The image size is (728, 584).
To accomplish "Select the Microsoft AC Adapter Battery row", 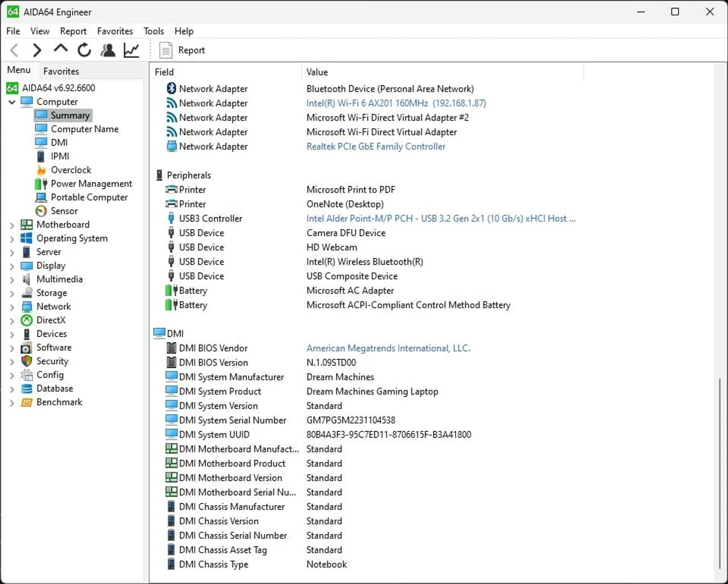I will click(x=280, y=290).
